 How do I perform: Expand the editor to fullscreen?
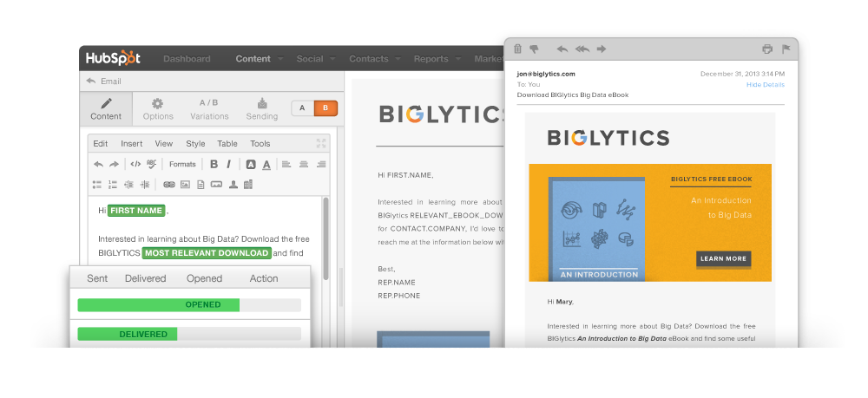[321, 144]
